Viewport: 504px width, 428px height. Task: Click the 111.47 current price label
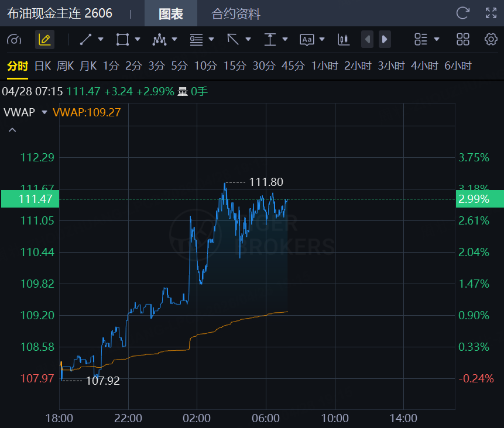point(30,199)
